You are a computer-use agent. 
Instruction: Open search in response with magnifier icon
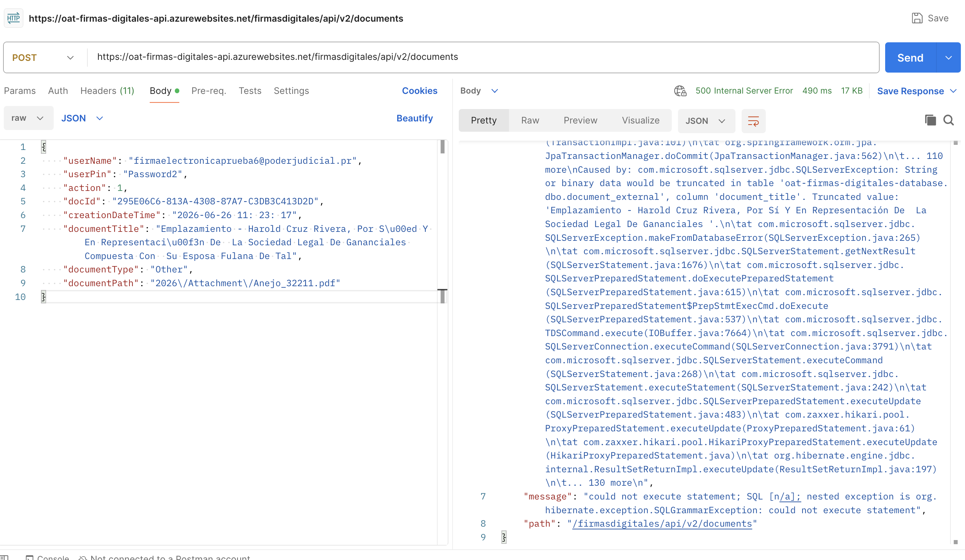coord(948,120)
